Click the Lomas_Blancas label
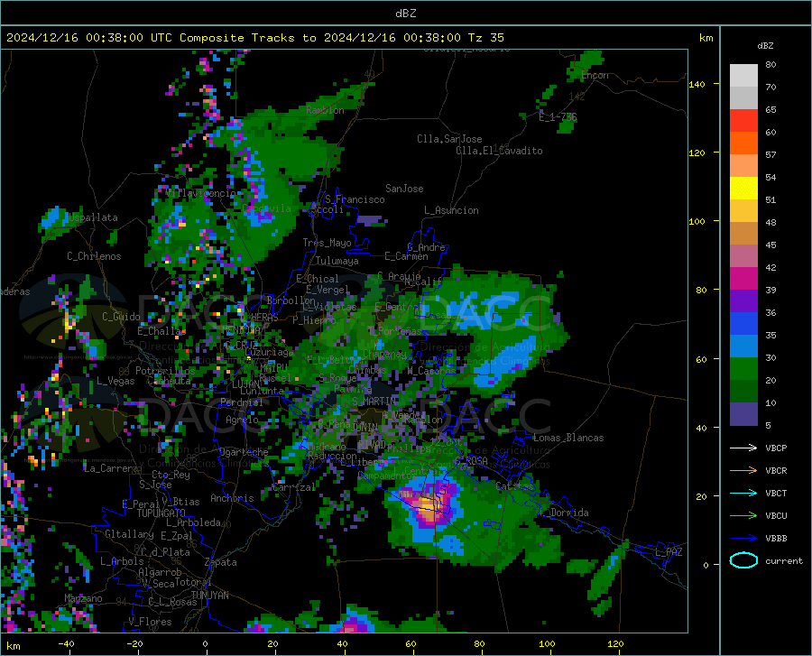Viewport: 812px width, 656px height. tap(568, 438)
